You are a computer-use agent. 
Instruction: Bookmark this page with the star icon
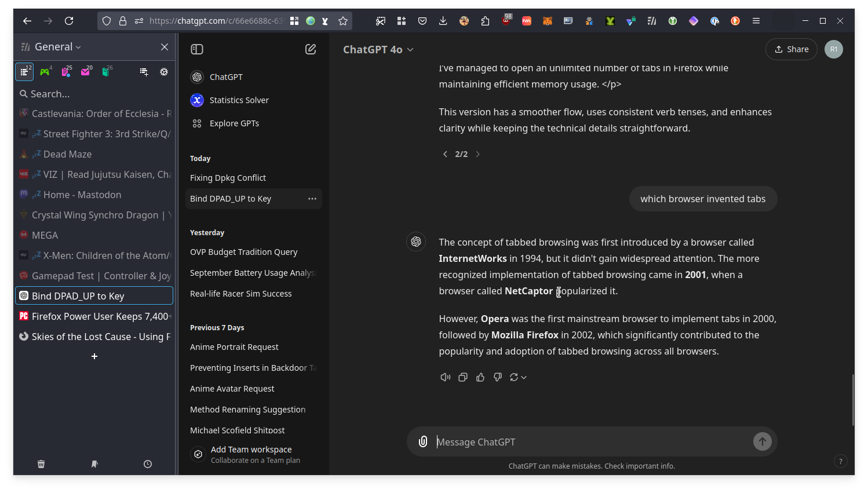coord(343,21)
